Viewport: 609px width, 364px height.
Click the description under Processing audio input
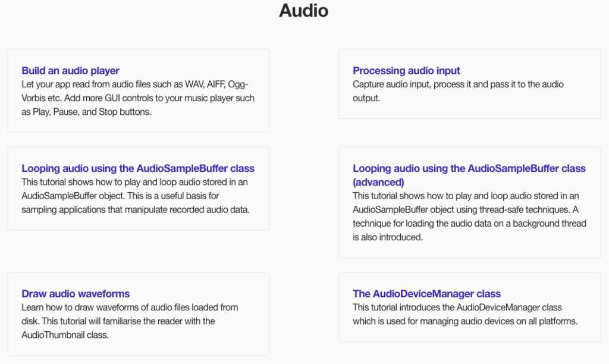pos(458,91)
